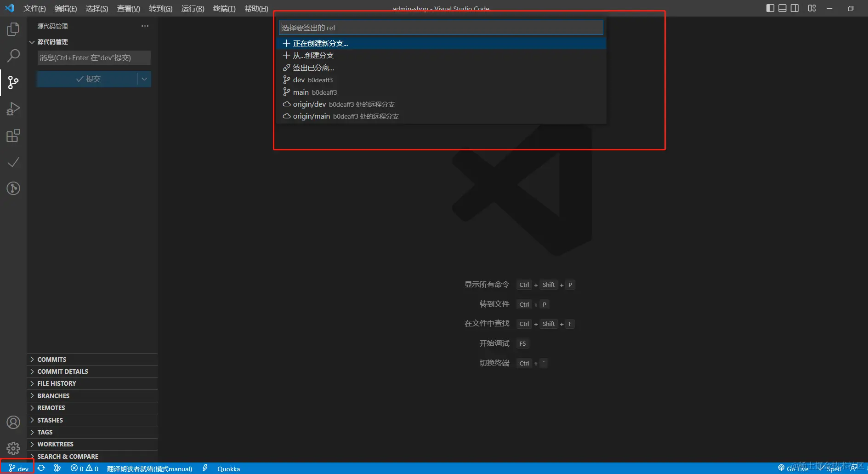This screenshot has width=868, height=474.
Task: Focus the commit message input box
Action: coord(94,58)
